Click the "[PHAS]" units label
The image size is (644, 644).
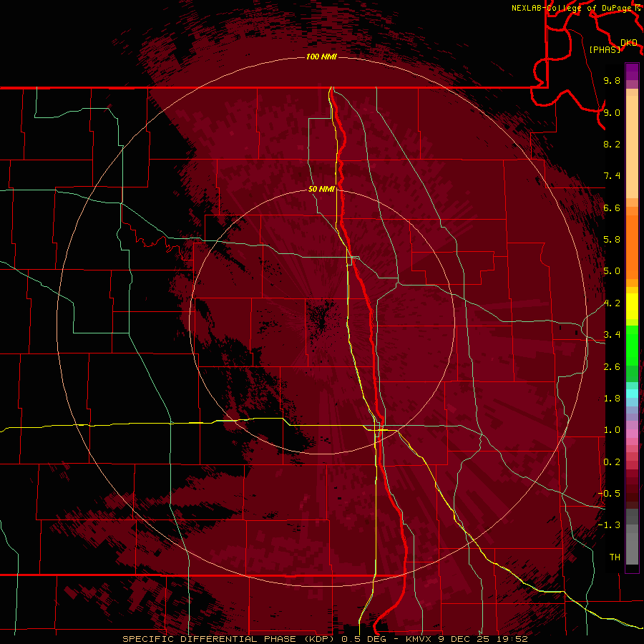click(x=605, y=50)
